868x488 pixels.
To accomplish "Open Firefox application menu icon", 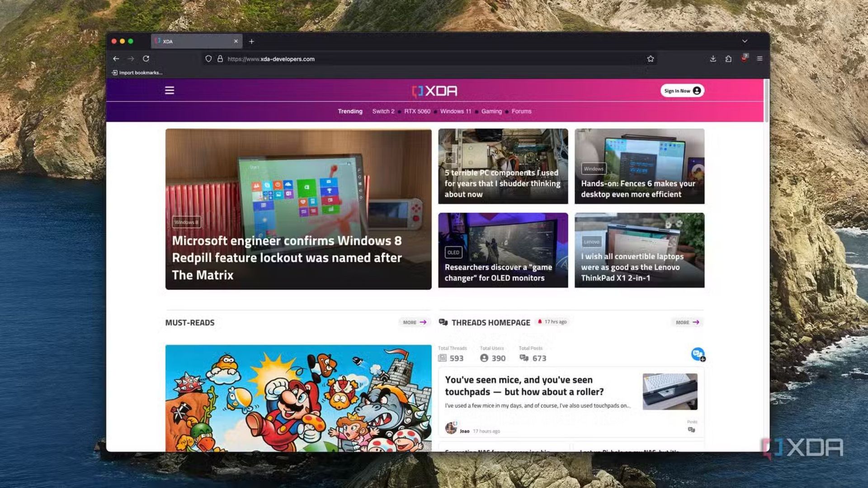I will point(760,59).
